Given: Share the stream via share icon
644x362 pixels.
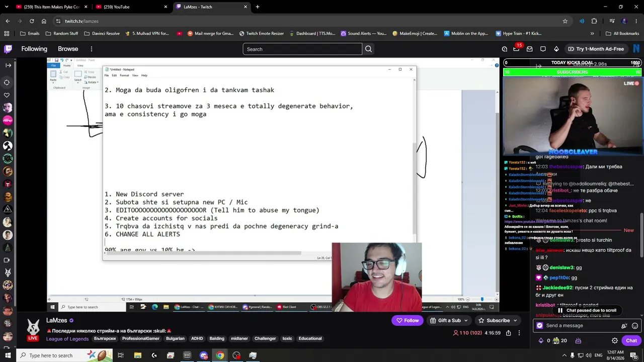Looking at the screenshot, I should 508,333.
